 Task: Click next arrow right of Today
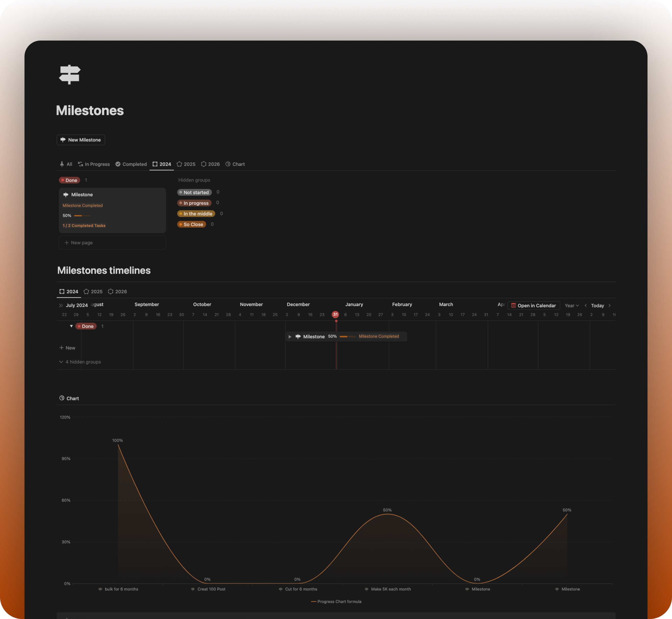click(x=609, y=306)
